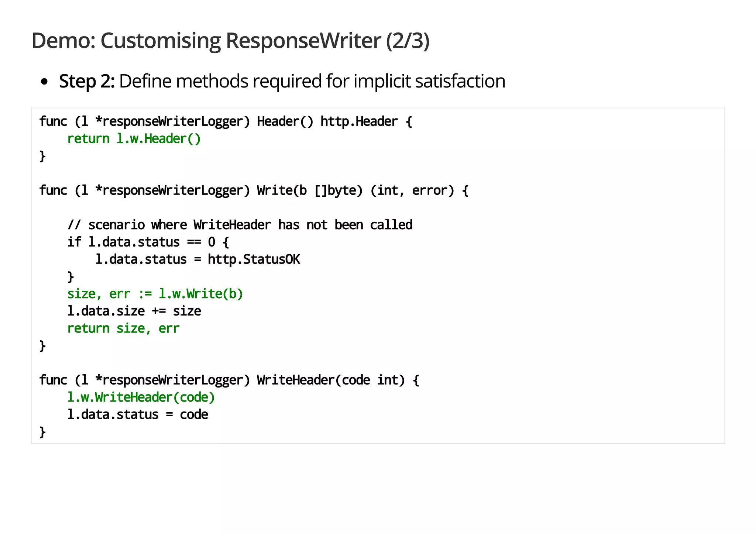This screenshot has height=534, width=756.
Task: Click the line 'if l.data.status == 0 {'
Action: tap(148, 242)
